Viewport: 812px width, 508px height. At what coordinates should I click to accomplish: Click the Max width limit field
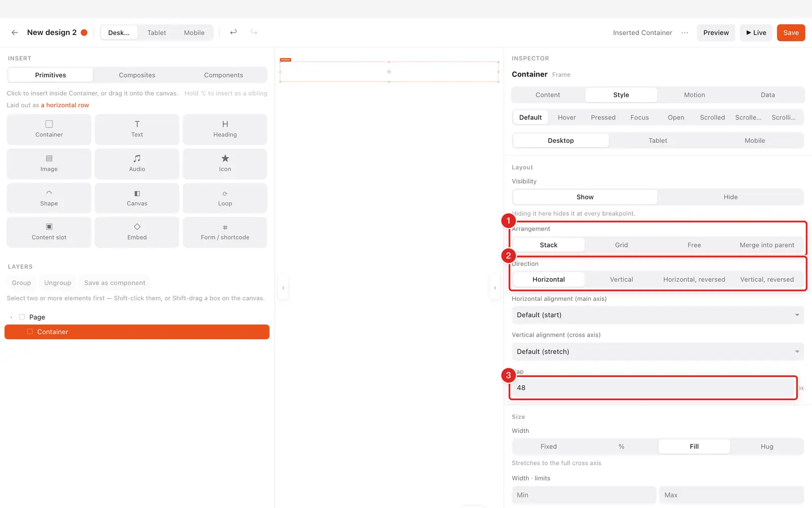tap(731, 495)
